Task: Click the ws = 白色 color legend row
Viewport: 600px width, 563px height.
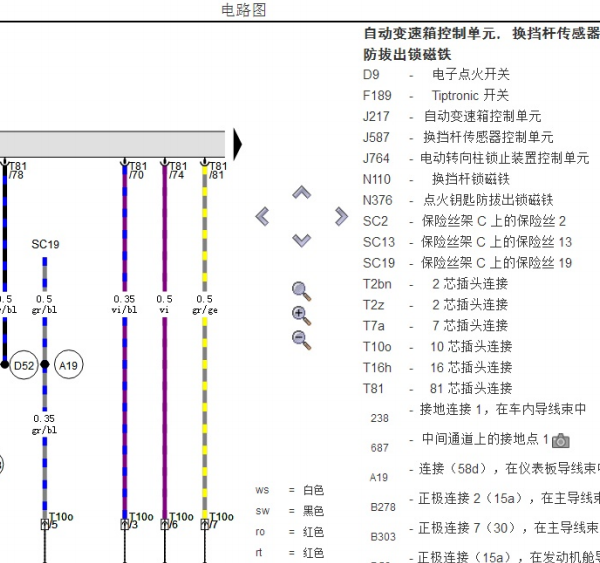Action: pos(289,490)
